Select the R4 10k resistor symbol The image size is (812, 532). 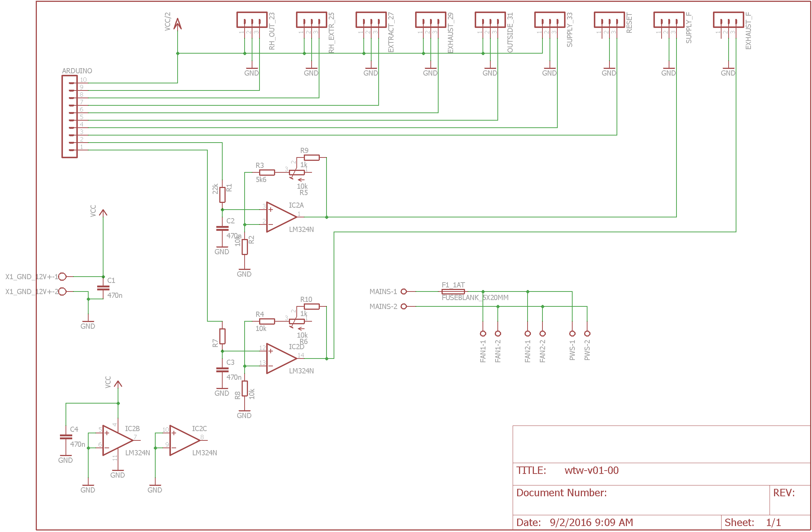coord(267,321)
